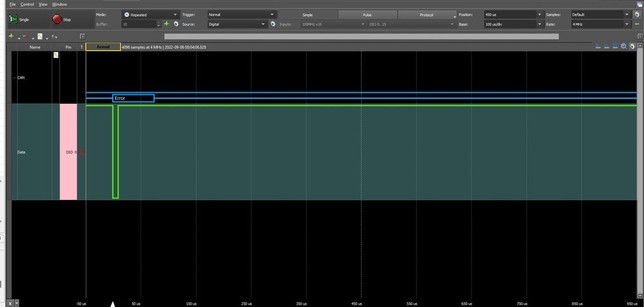Click the green plus to add a signal
The image size is (644, 307).
click(11, 37)
